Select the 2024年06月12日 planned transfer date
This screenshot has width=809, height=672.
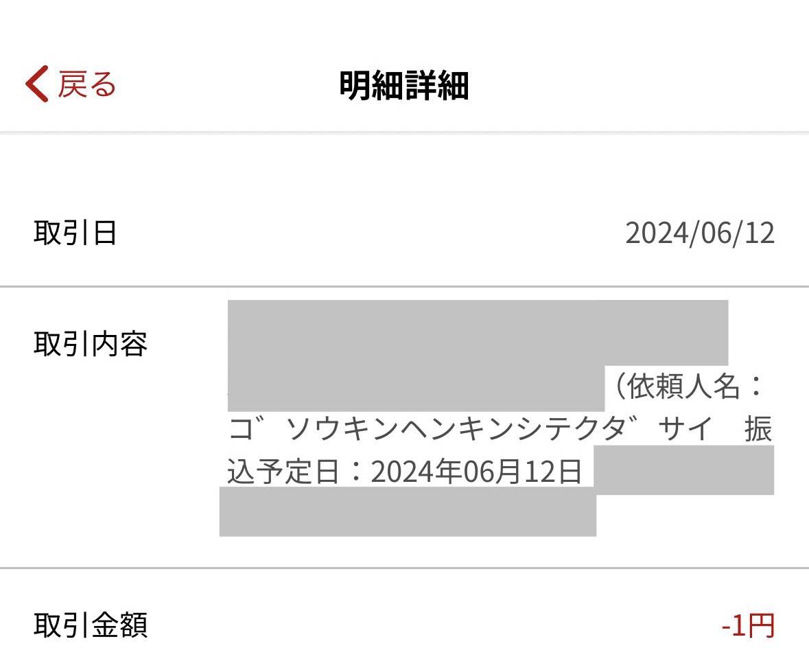[473, 471]
